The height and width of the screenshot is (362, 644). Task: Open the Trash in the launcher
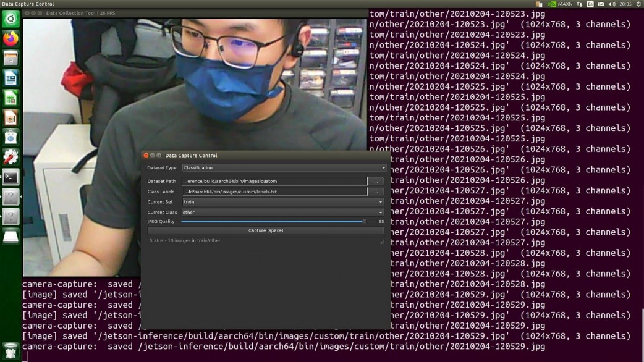[x=11, y=351]
